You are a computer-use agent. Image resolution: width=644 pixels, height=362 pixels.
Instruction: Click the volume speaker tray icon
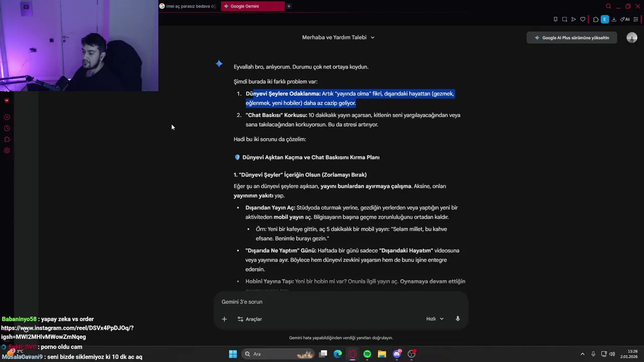[x=612, y=354]
